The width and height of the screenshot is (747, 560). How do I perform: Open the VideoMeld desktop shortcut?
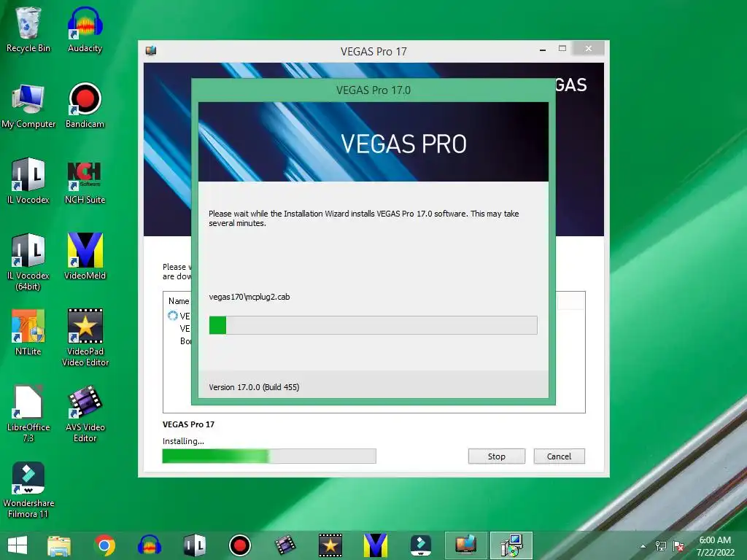pyautogui.click(x=85, y=257)
